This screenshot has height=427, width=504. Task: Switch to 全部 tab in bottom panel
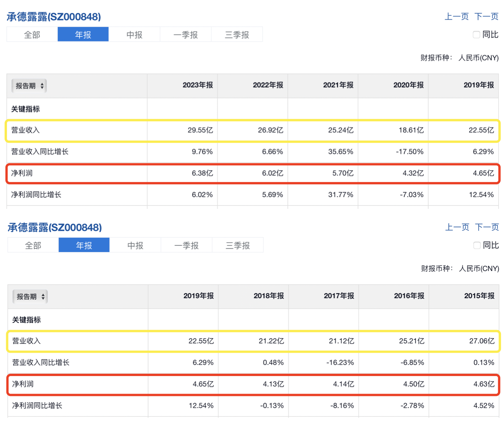(x=33, y=246)
